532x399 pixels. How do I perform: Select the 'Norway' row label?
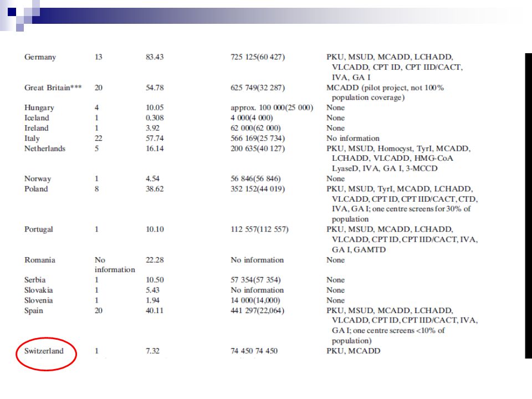pos(38,179)
